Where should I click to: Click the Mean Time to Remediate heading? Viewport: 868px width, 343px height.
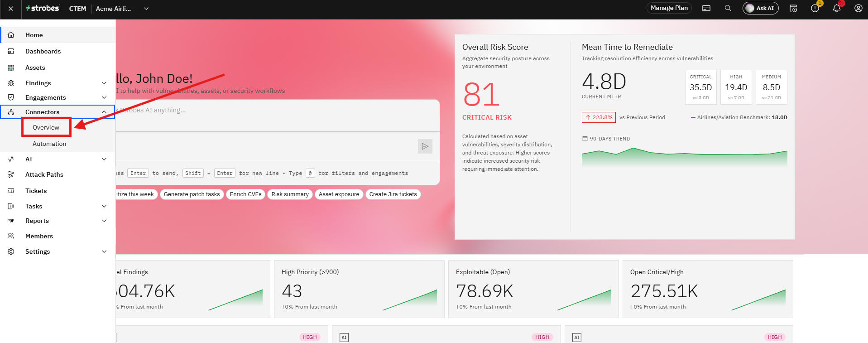point(627,47)
